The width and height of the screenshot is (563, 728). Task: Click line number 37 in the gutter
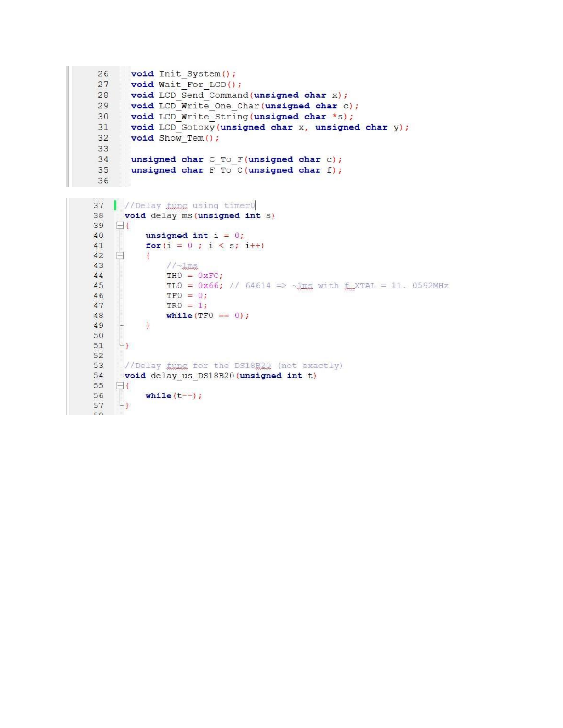pyautogui.click(x=99, y=205)
